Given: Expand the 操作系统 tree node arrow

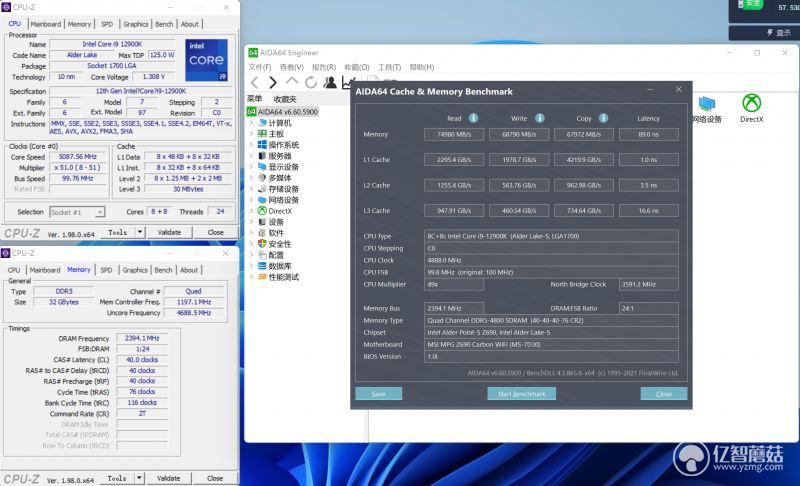Looking at the screenshot, I should point(252,145).
